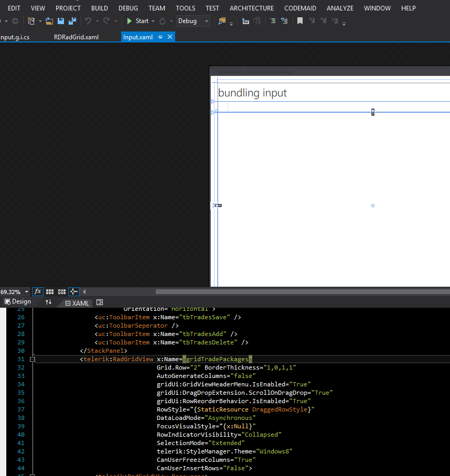The width and height of the screenshot is (450, 476).
Task: Switch to the XAML view tab
Action: coord(77,303)
